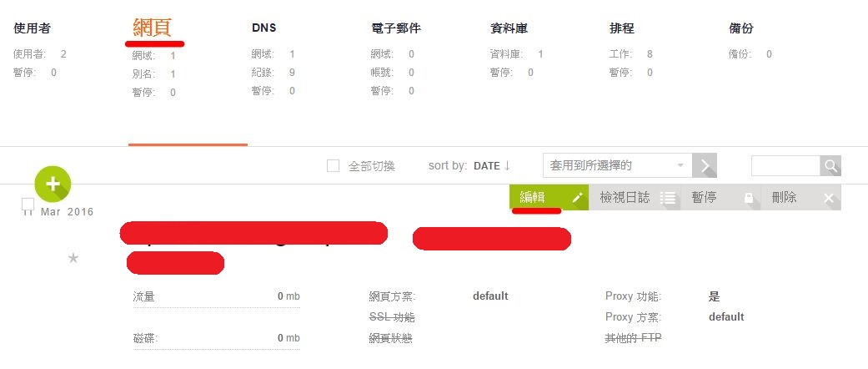Open the DNS tab

coord(264,28)
